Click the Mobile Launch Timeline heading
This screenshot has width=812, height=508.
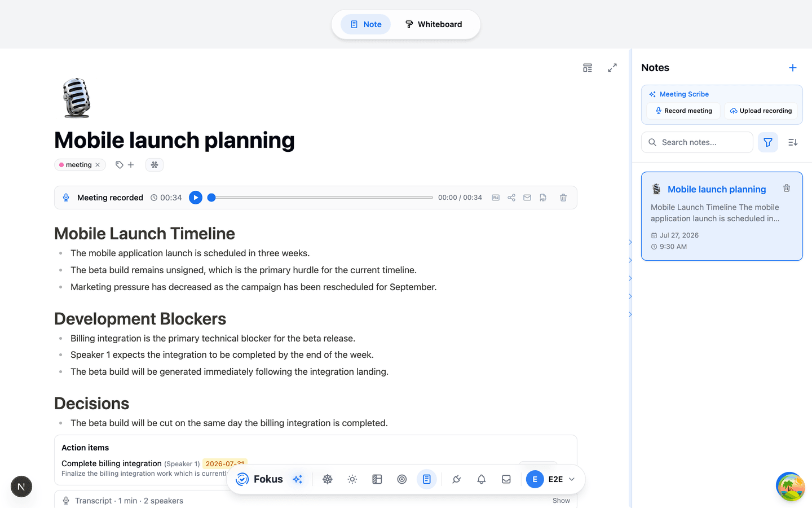coord(144,234)
